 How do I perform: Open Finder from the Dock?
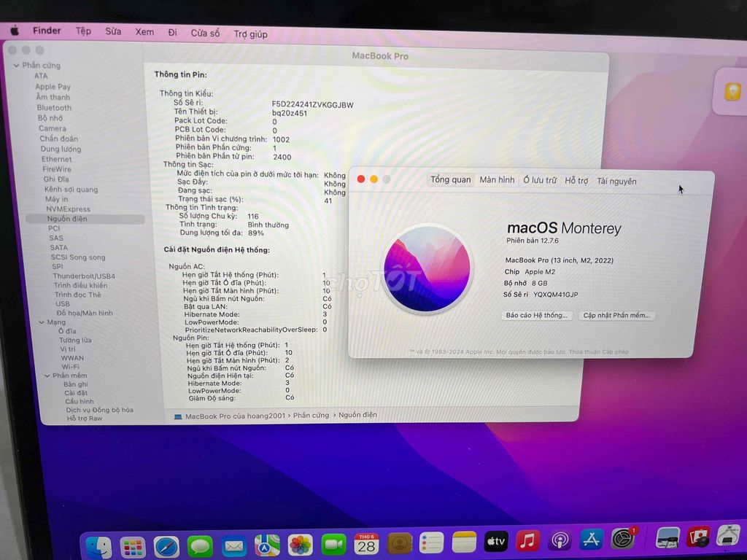pyautogui.click(x=98, y=547)
